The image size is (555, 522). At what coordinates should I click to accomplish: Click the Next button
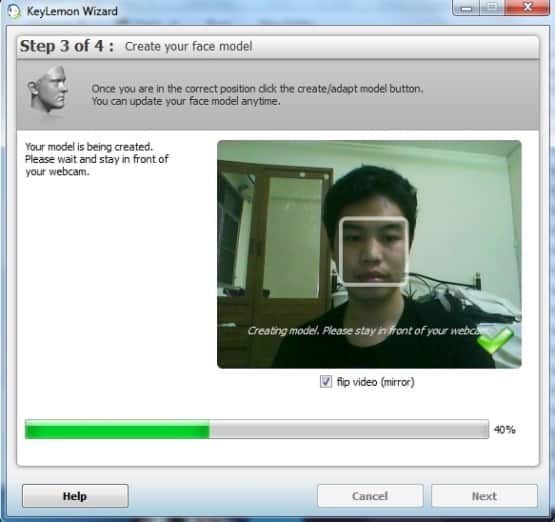click(x=484, y=496)
